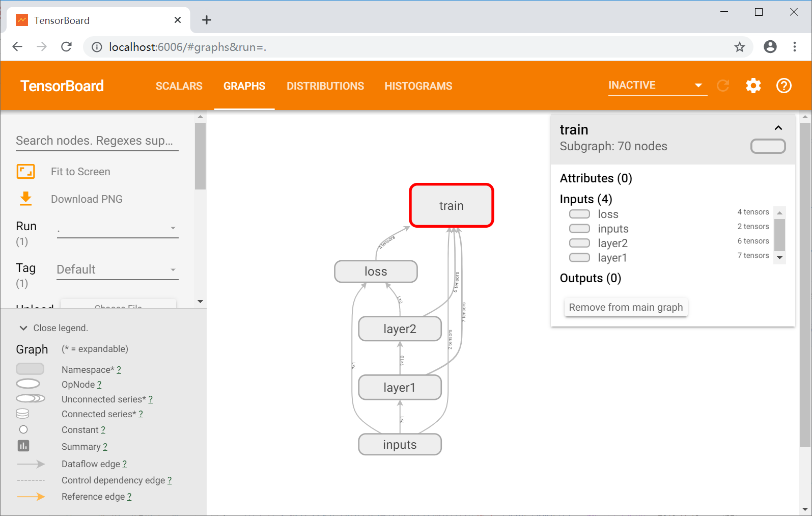
Task: Click the Download PNG label
Action: 87,199
